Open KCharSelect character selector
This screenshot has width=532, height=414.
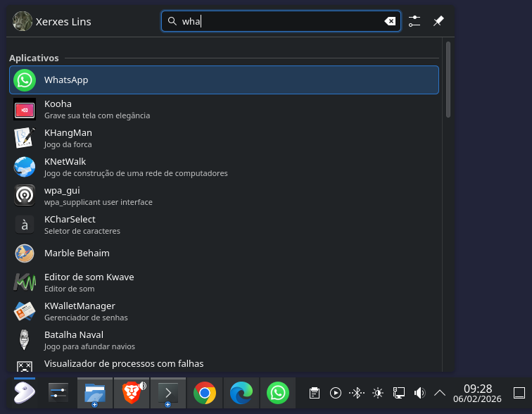(x=224, y=225)
